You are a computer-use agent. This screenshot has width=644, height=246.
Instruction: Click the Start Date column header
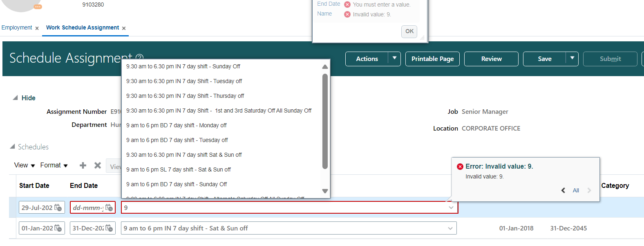[34, 185]
